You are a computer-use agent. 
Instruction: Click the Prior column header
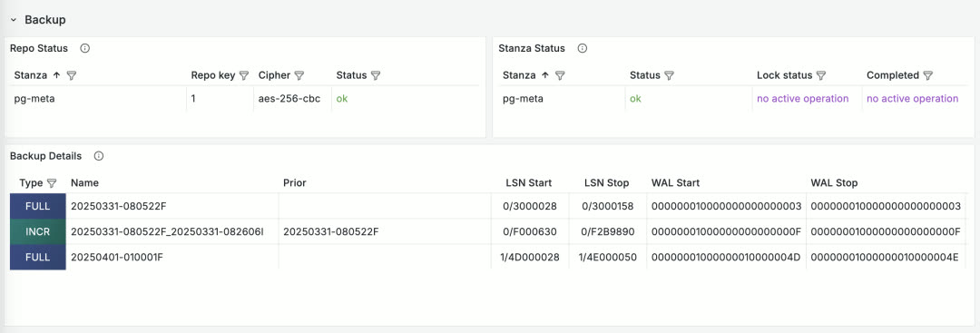[294, 183]
